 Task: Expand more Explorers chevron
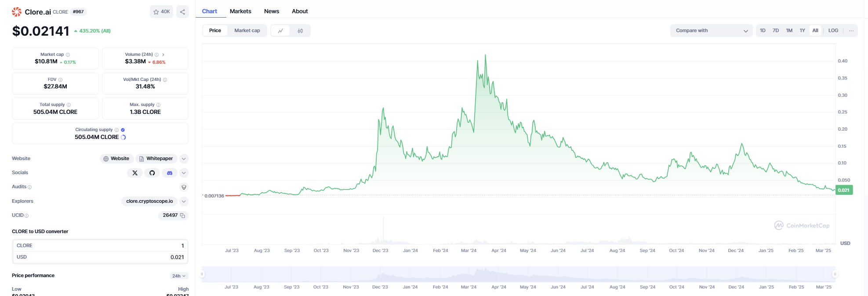[x=184, y=201]
